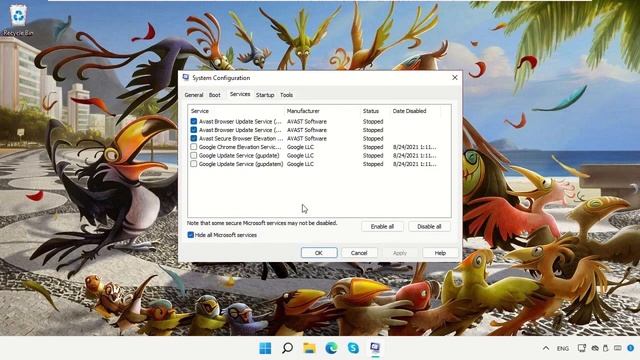Launch File Explorer from the taskbar

[x=309, y=348]
